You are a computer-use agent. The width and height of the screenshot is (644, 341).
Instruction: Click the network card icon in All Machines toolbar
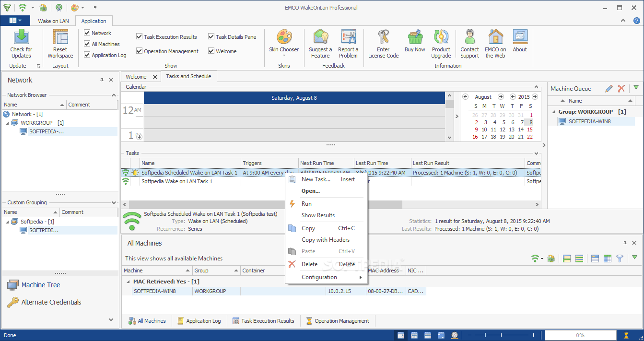[x=551, y=259]
